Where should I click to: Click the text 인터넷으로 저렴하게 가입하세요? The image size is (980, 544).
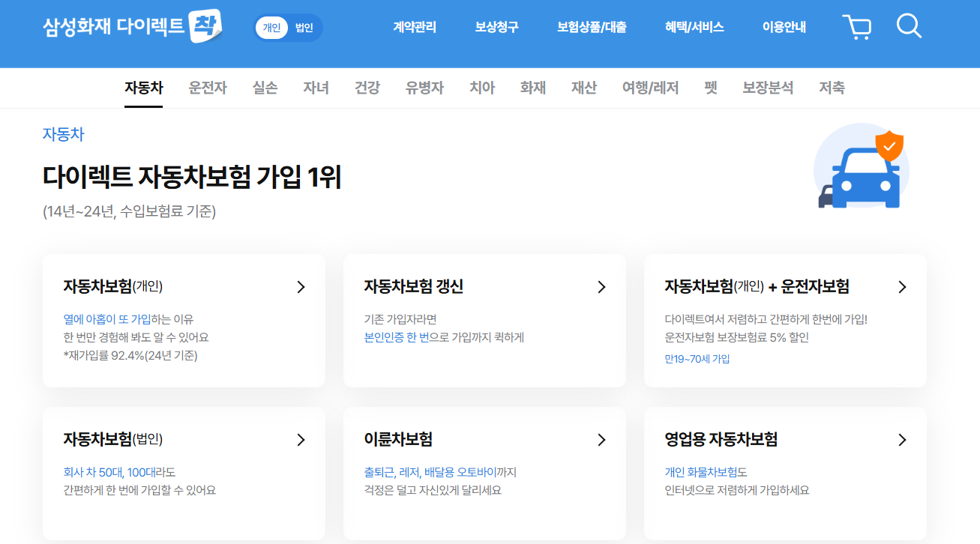pos(737,491)
